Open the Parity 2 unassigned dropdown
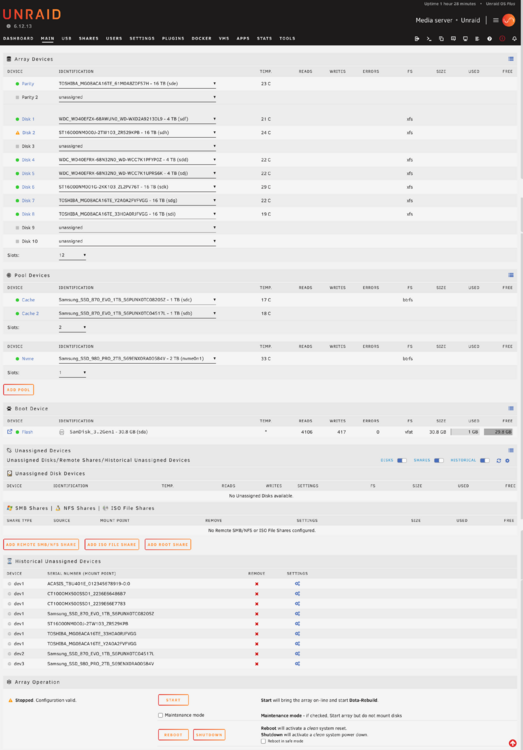 [x=137, y=97]
